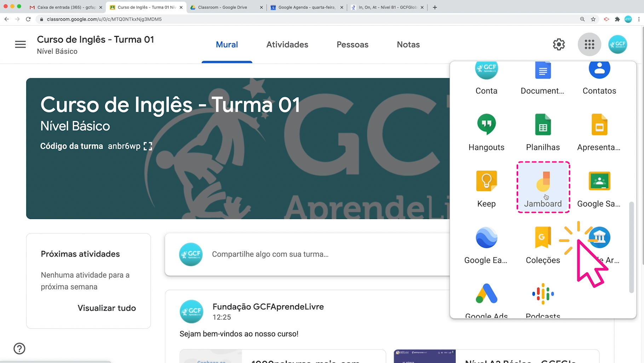The width and height of the screenshot is (644, 363).
Task: Switch to Classroom - Google Drive tab
Action: pyautogui.click(x=226, y=7)
